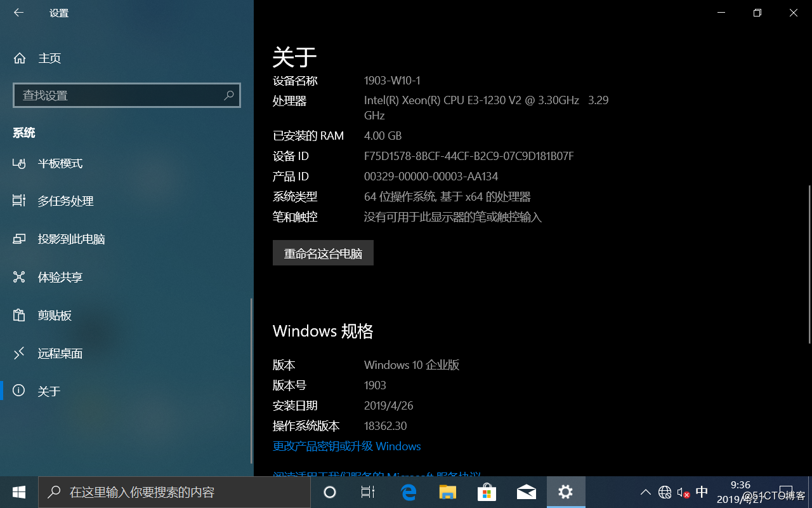The width and height of the screenshot is (812, 508).
Task: Click the 中 input method indicator
Action: click(702, 491)
